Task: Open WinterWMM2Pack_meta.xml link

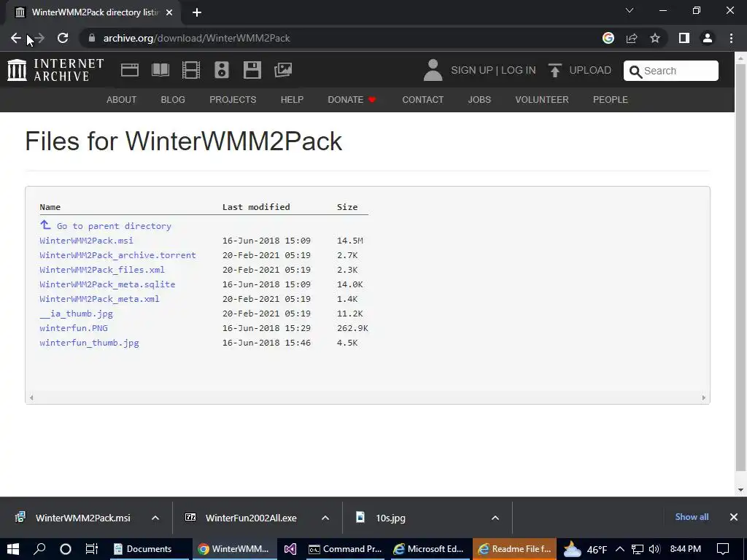Action: coord(99,299)
